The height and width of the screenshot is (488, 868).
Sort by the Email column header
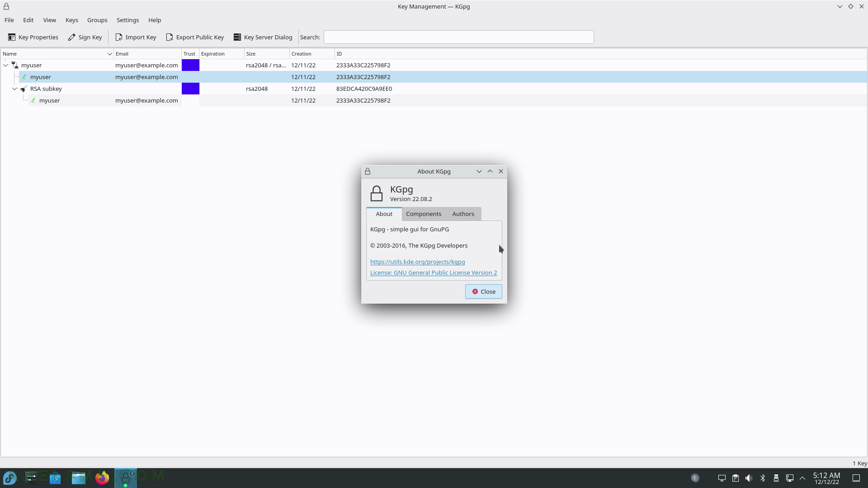click(x=147, y=54)
